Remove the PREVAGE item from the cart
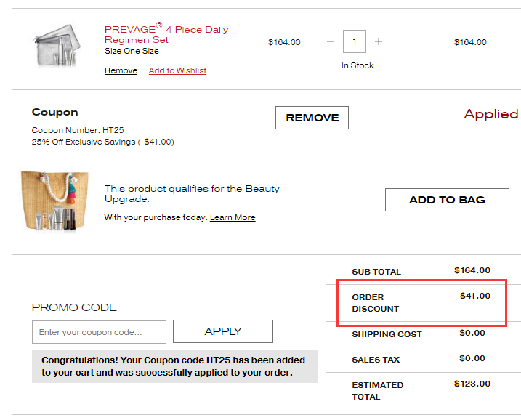 coord(121,70)
